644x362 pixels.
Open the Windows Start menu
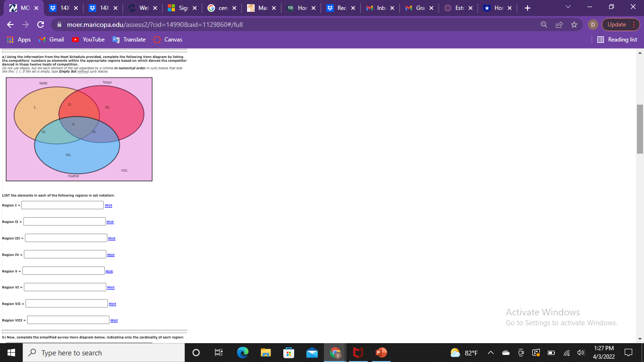pos(11,353)
